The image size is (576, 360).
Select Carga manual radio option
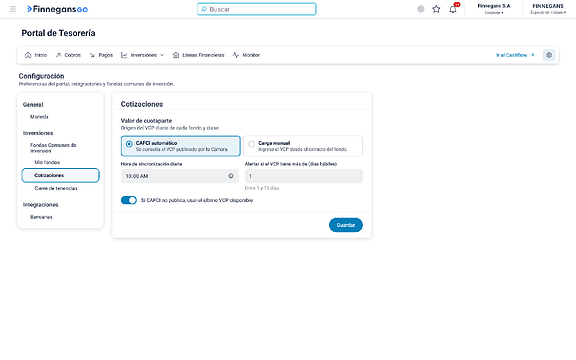tap(303, 146)
